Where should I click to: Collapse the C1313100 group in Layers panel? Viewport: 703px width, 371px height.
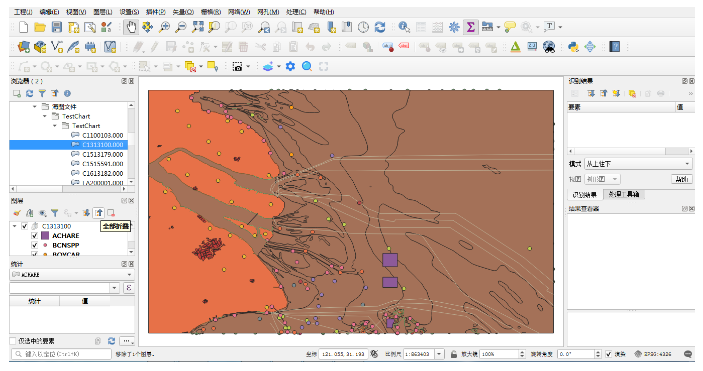point(15,226)
